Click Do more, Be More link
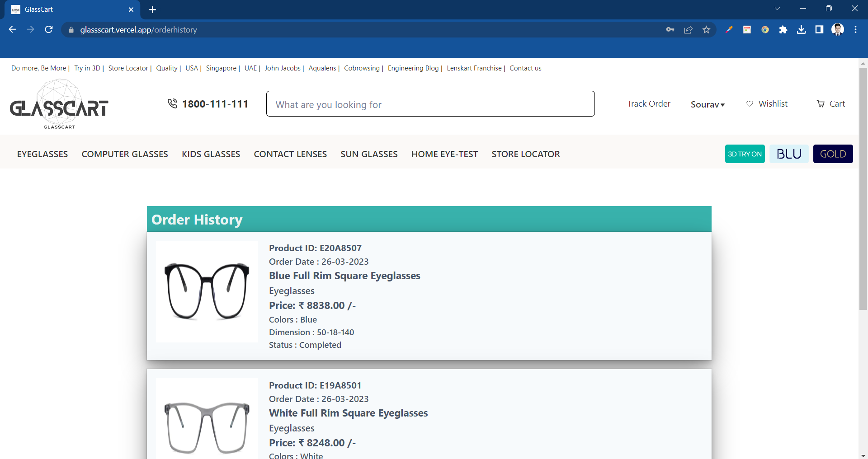Screen dimensions: 868x459 tap(38, 68)
